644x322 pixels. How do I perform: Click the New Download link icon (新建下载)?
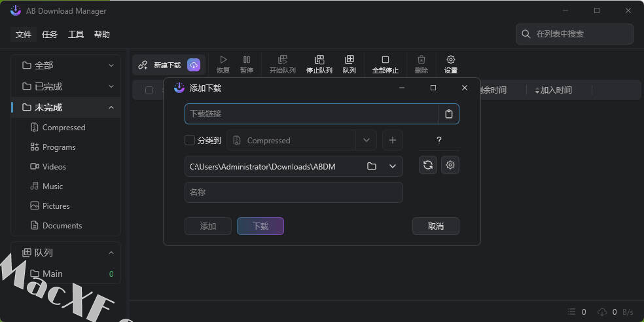(x=143, y=65)
